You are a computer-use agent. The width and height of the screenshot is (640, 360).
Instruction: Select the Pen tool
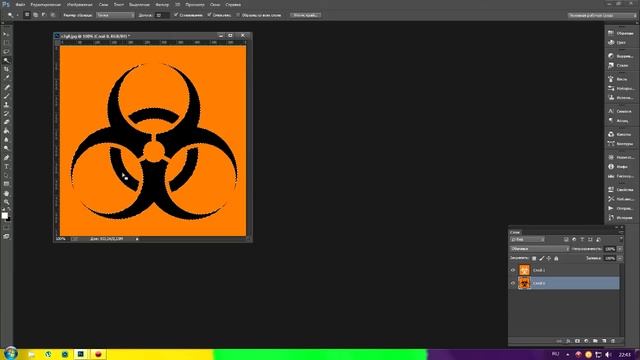[x=6, y=158]
